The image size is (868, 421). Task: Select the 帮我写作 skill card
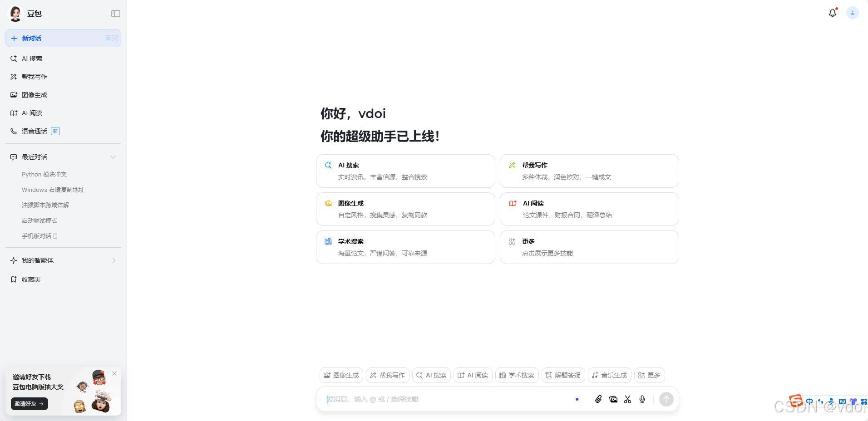point(589,171)
